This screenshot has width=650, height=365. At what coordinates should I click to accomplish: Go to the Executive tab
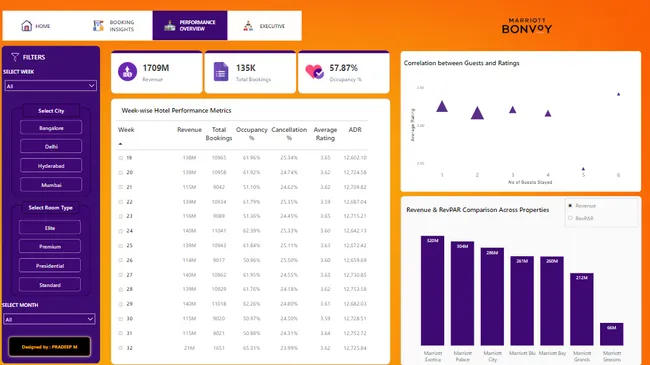pyautogui.click(x=264, y=26)
